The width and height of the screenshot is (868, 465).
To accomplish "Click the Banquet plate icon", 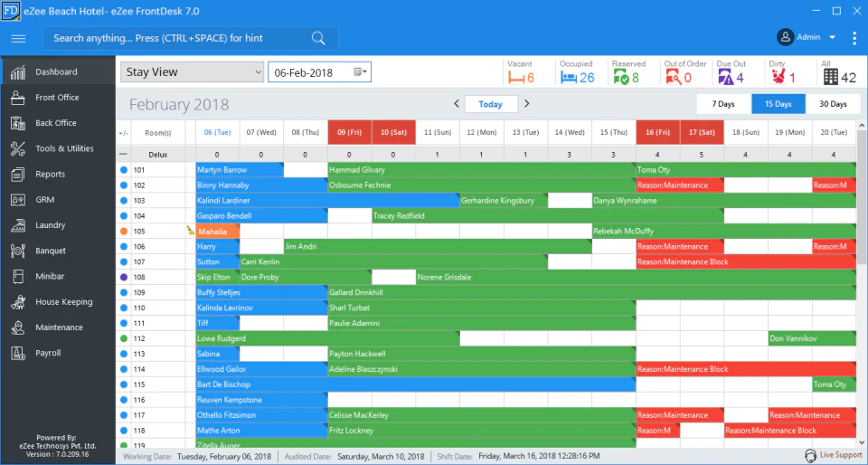I will point(18,251).
